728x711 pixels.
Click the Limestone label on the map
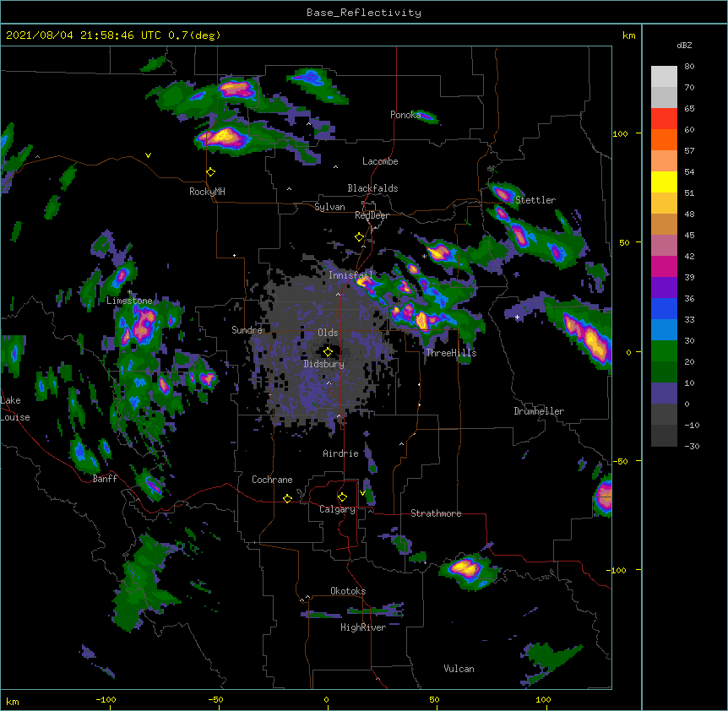click(129, 301)
